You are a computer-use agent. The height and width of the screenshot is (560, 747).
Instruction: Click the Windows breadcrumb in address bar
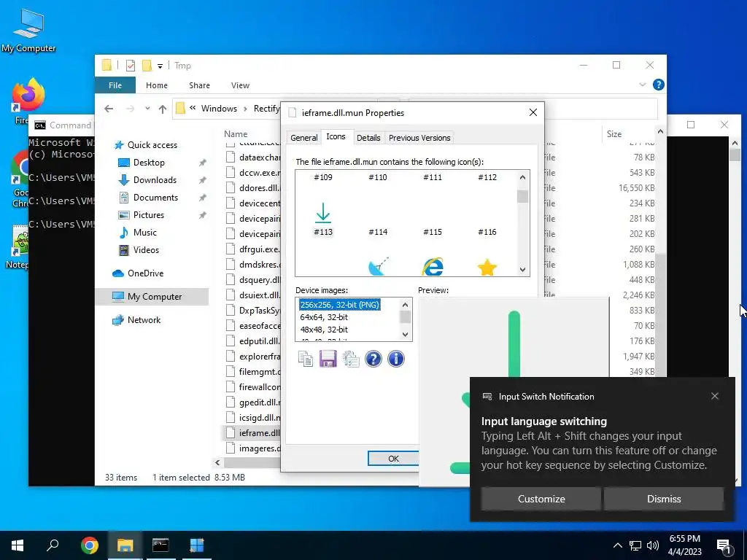tap(219, 109)
